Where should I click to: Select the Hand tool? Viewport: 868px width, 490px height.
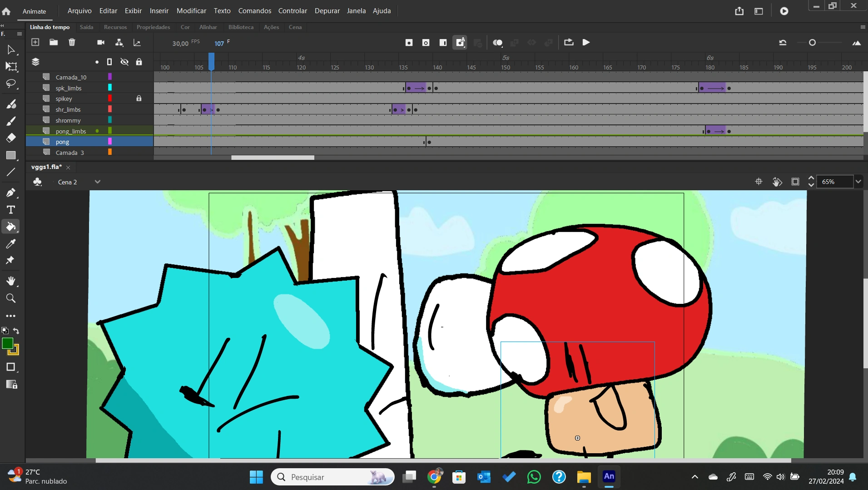tap(11, 281)
